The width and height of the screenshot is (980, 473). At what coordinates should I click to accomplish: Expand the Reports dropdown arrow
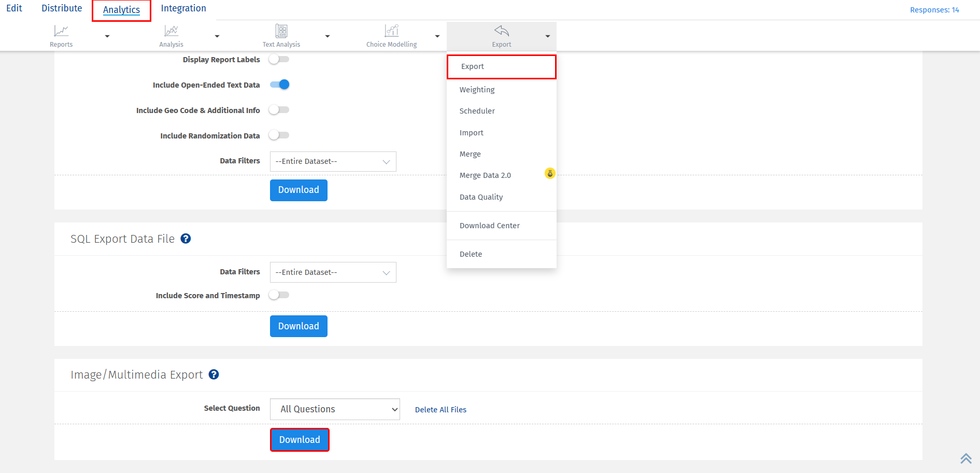107,36
